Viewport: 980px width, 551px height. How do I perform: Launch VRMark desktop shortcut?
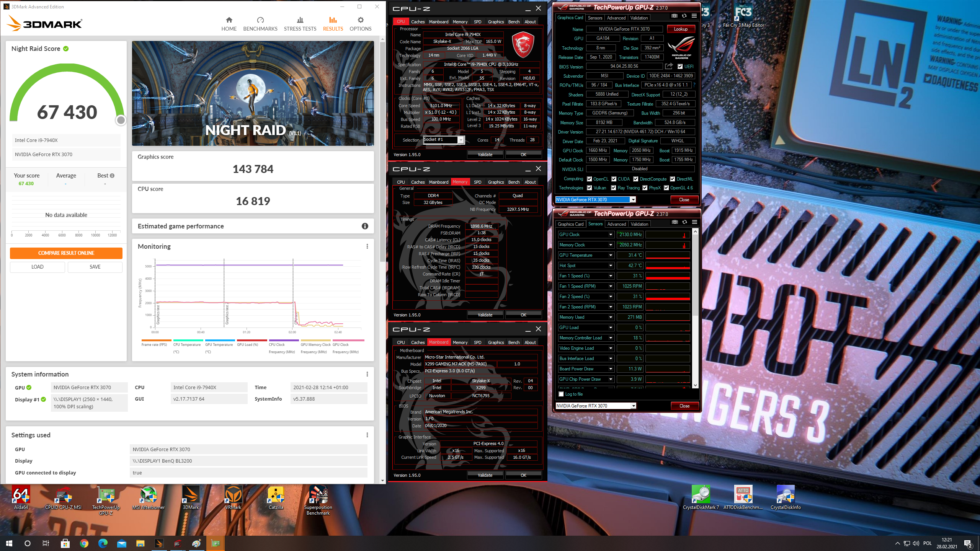[x=233, y=497]
